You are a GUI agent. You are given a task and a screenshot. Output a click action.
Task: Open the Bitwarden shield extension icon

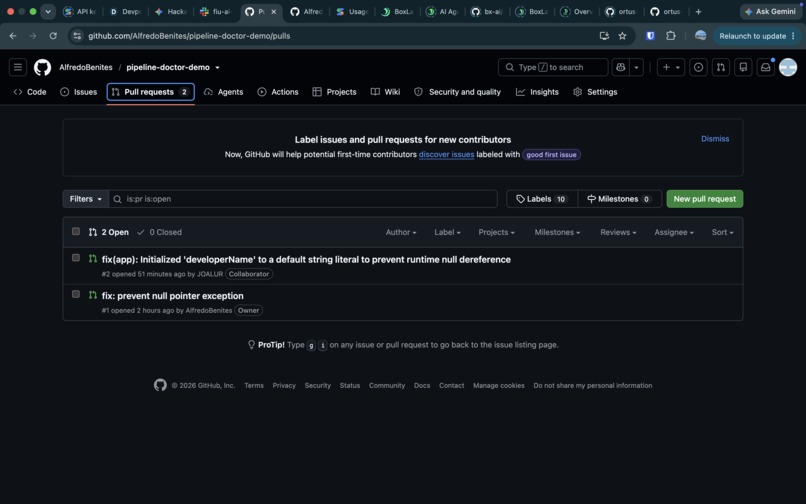click(651, 36)
